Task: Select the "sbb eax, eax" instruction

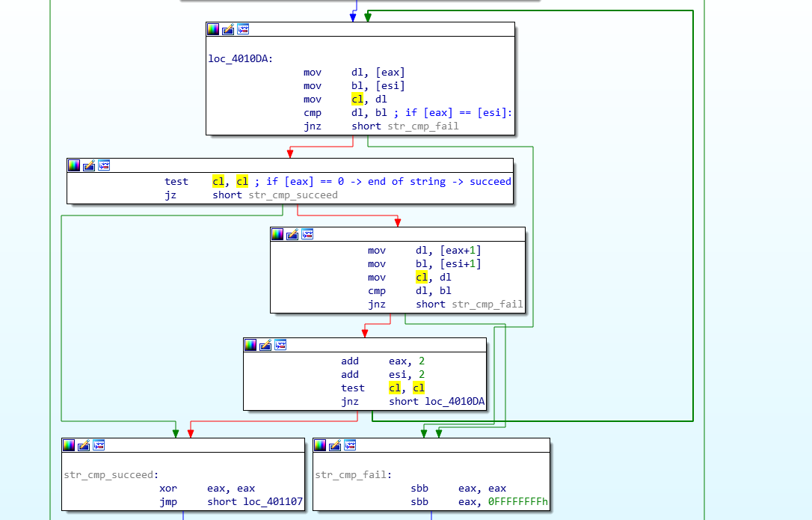Action: tap(459, 489)
